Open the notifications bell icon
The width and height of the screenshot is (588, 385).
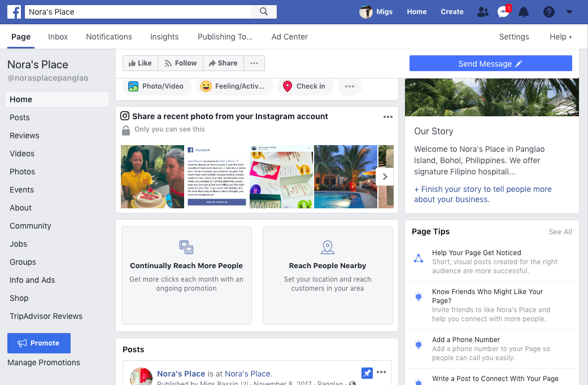[524, 12]
